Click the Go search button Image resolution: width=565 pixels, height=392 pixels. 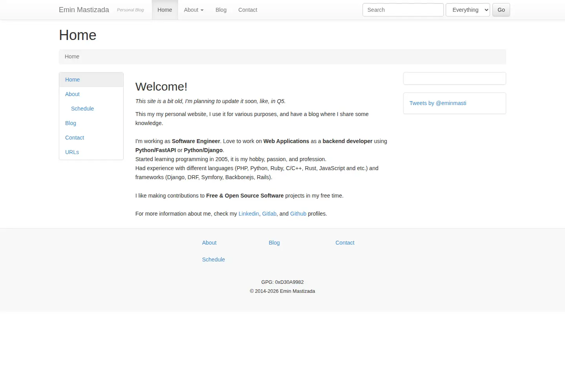pos(501,10)
